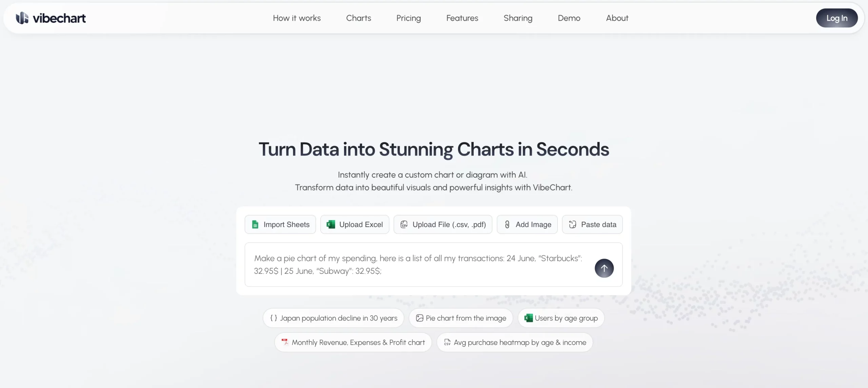Click the PDF icon on Monthly Revenue suggestion

coord(285,342)
